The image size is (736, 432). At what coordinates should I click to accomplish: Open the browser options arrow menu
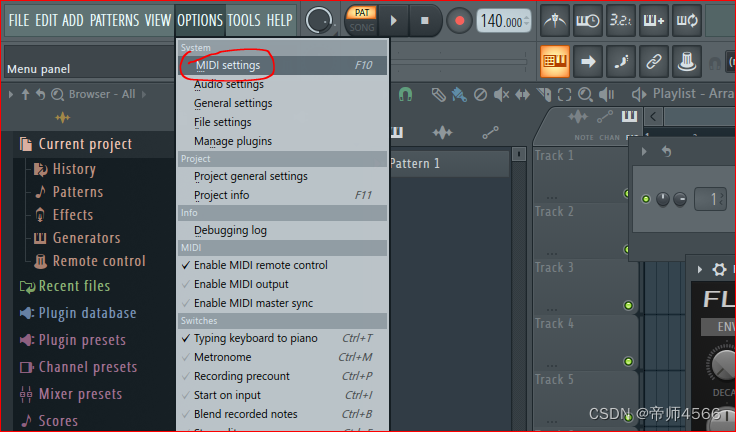point(11,94)
